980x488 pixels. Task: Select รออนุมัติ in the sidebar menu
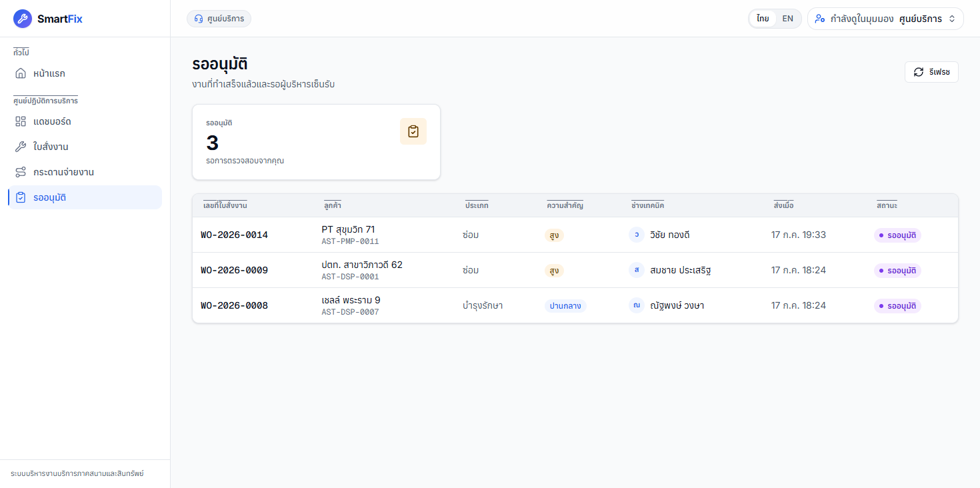point(85,197)
